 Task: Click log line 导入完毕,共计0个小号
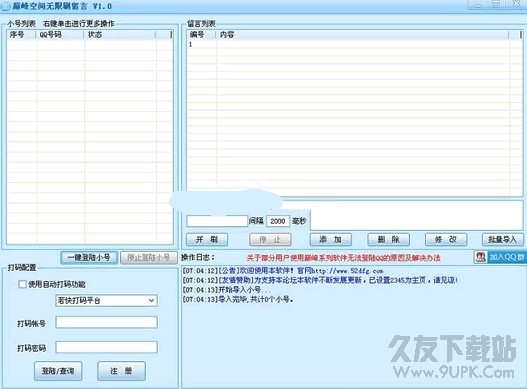pos(238,299)
